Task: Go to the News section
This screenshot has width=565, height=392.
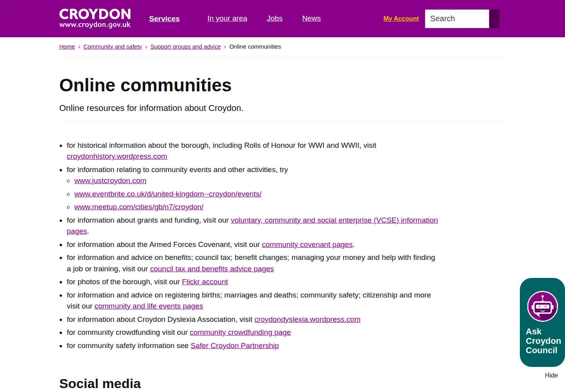Action: 312,18
